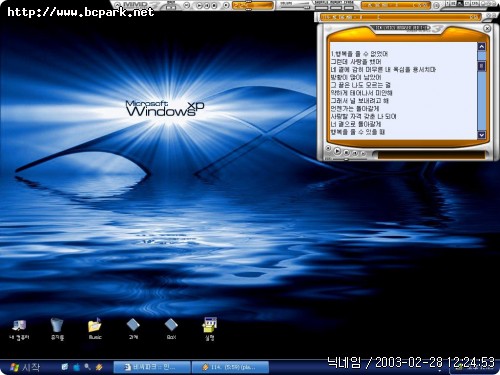This screenshot has width=500, height=375.
Task: Open the Recycle Bin desktop icon
Action: [57, 329]
